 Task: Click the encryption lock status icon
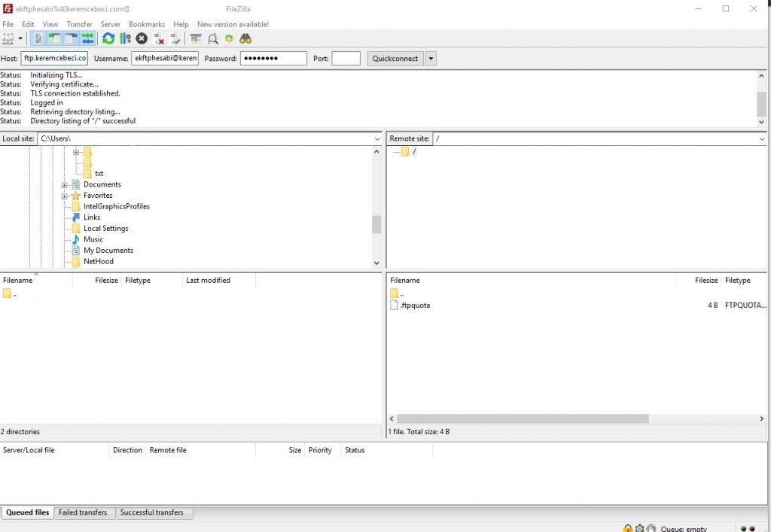point(627,528)
